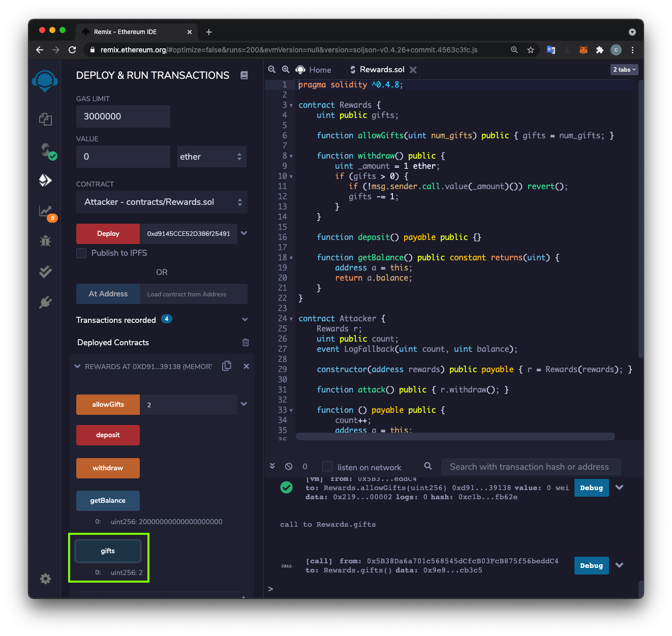Open the contract selection dropdown
Image resolution: width=672 pixels, height=636 pixels.
click(x=162, y=202)
